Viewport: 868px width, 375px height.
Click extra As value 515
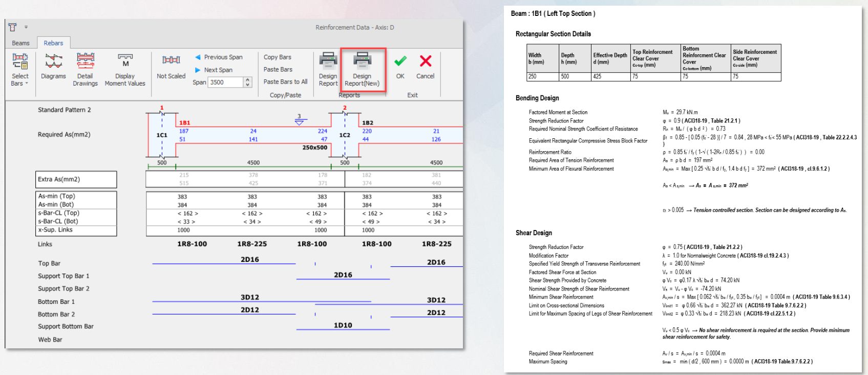[184, 183]
